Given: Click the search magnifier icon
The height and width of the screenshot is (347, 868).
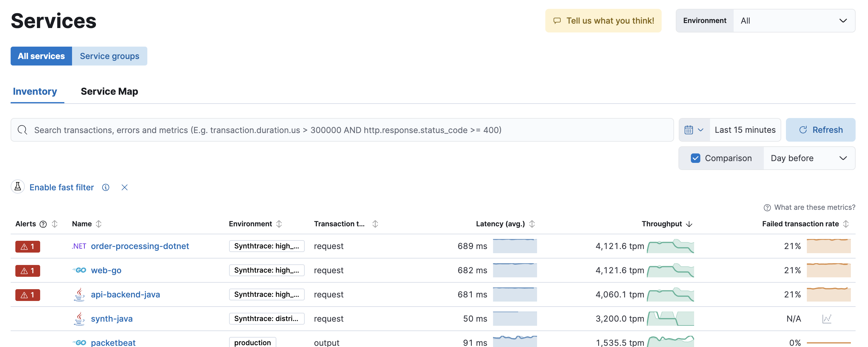Looking at the screenshot, I should pyautogui.click(x=22, y=130).
